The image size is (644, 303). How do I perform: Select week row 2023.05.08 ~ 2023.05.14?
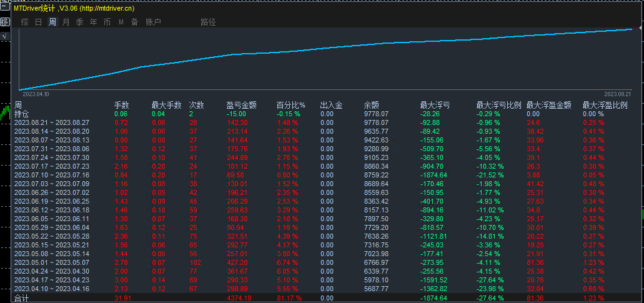(327, 254)
